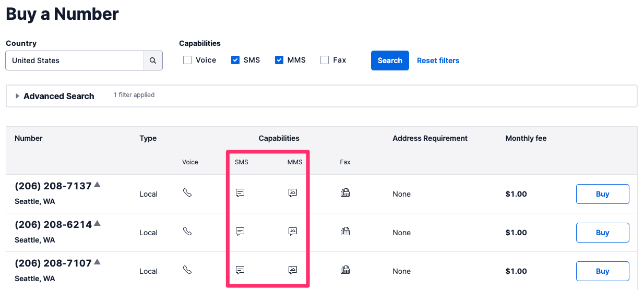
Task: Enable the Voice capability checkbox
Action: (187, 60)
